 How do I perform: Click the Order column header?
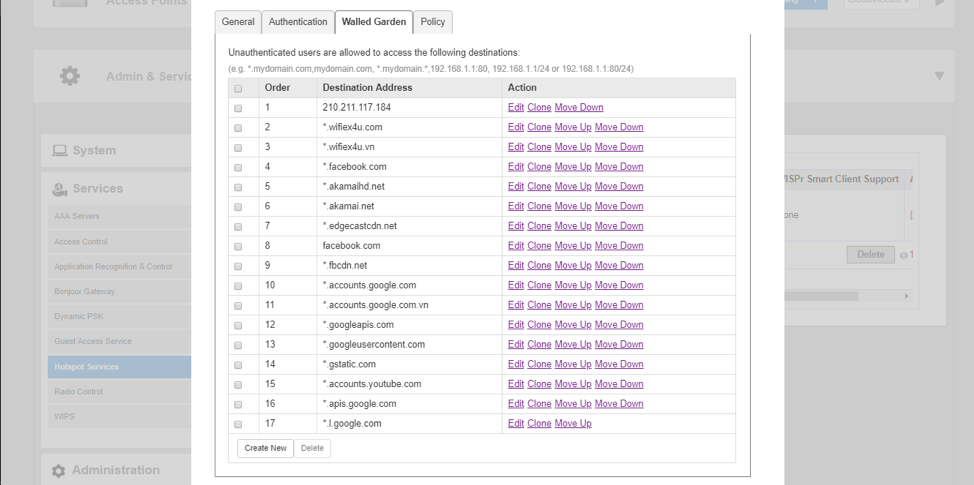(288, 88)
